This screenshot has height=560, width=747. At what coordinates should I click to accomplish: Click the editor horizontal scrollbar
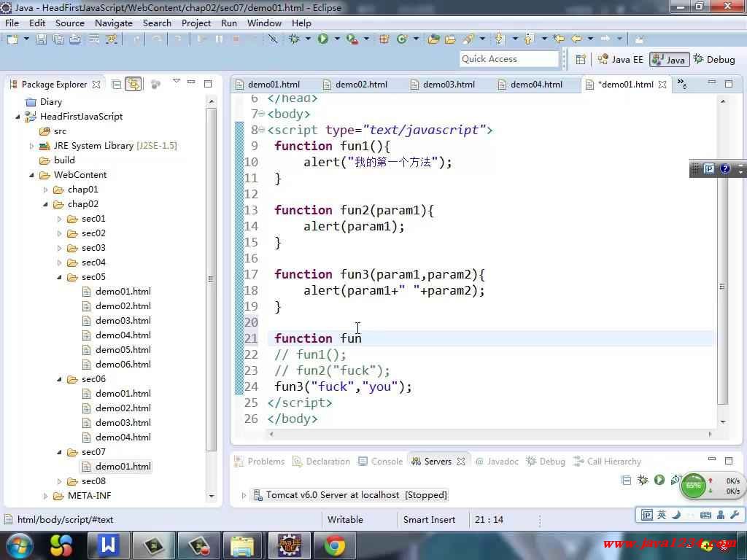(x=489, y=434)
